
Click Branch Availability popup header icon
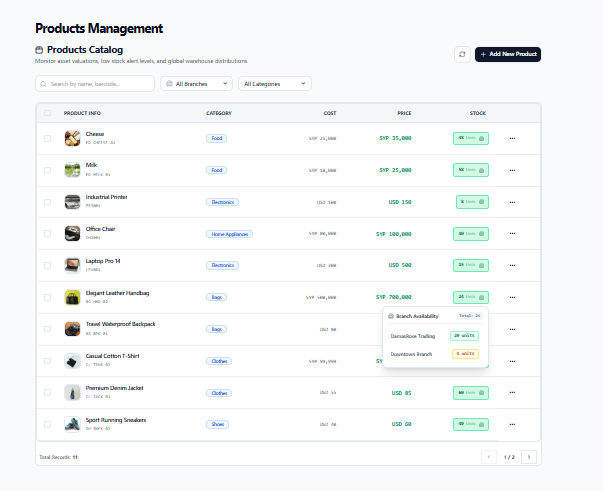[391, 316]
